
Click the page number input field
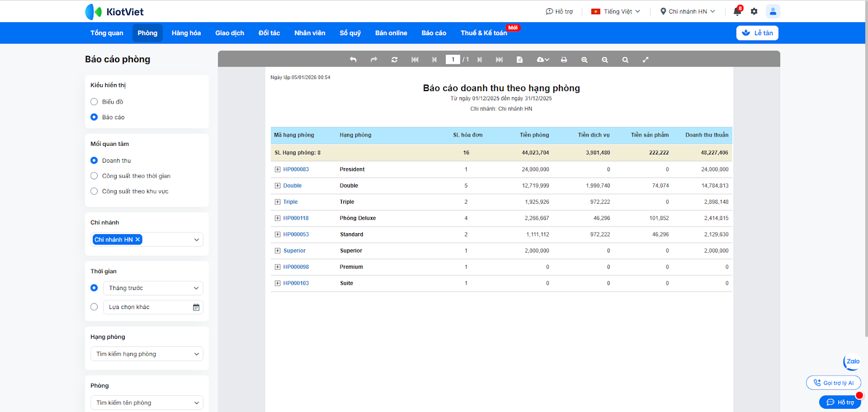pos(452,60)
